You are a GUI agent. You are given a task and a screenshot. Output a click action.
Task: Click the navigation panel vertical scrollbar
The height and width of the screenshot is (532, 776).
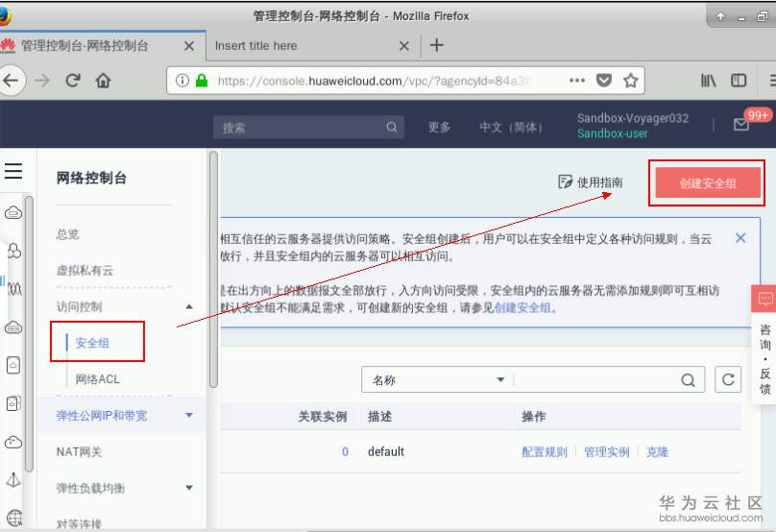tap(213, 270)
